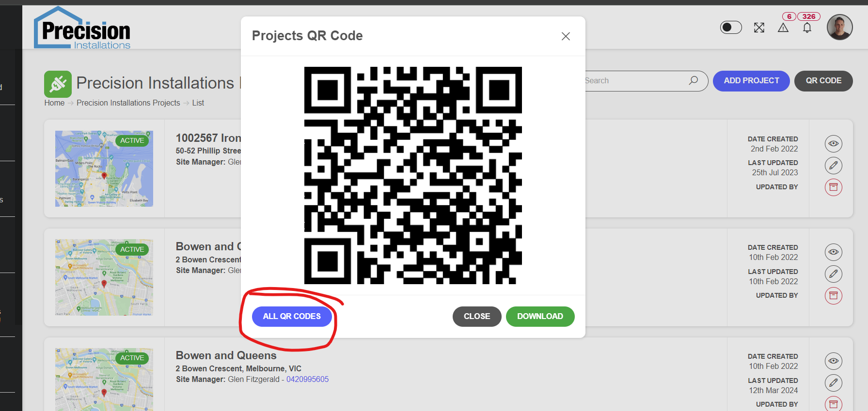View Bowen and Queens project updated 12th Mar 2024
This screenshot has height=411, width=868.
pos(834,361)
